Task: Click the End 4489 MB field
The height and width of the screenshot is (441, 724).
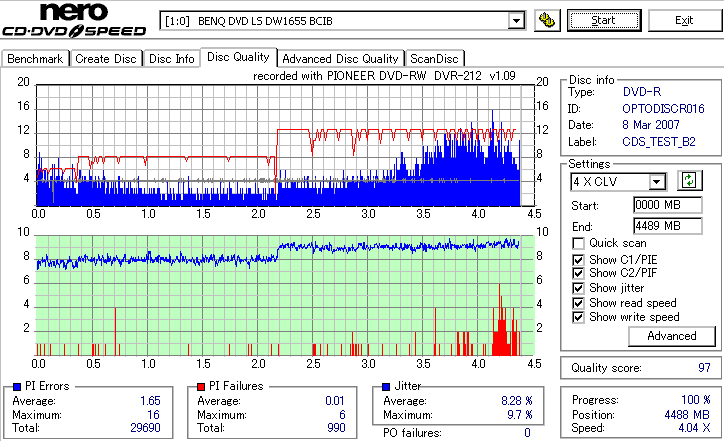Action: point(668,226)
